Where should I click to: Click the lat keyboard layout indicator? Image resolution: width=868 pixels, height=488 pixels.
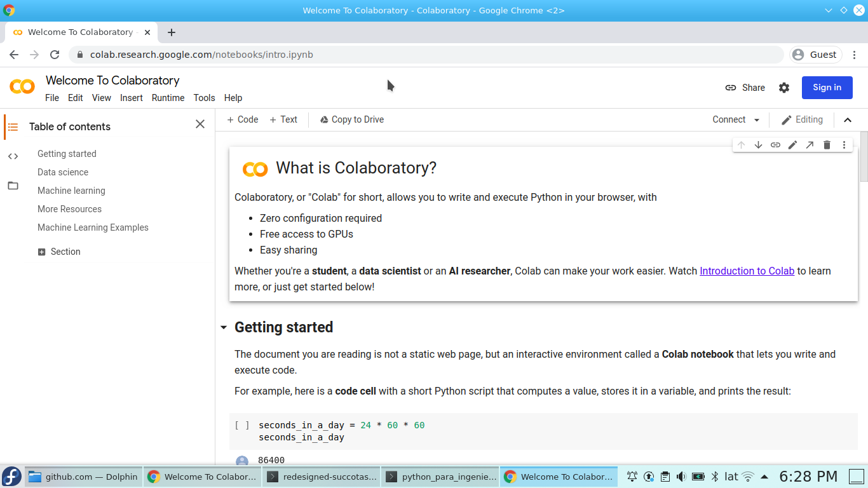(x=731, y=477)
